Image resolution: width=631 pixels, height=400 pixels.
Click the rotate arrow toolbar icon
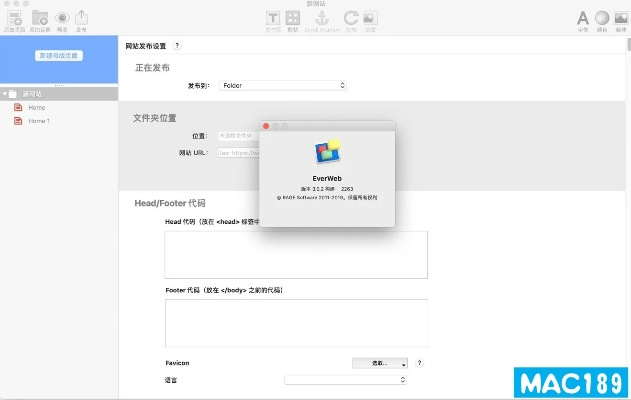[350, 17]
